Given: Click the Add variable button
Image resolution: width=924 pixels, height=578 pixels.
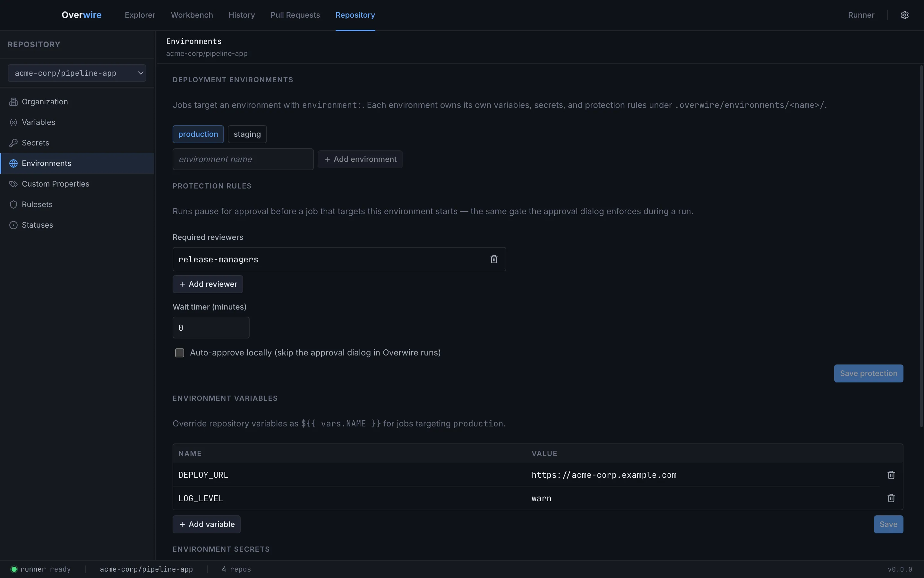Looking at the screenshot, I should pyautogui.click(x=207, y=524).
